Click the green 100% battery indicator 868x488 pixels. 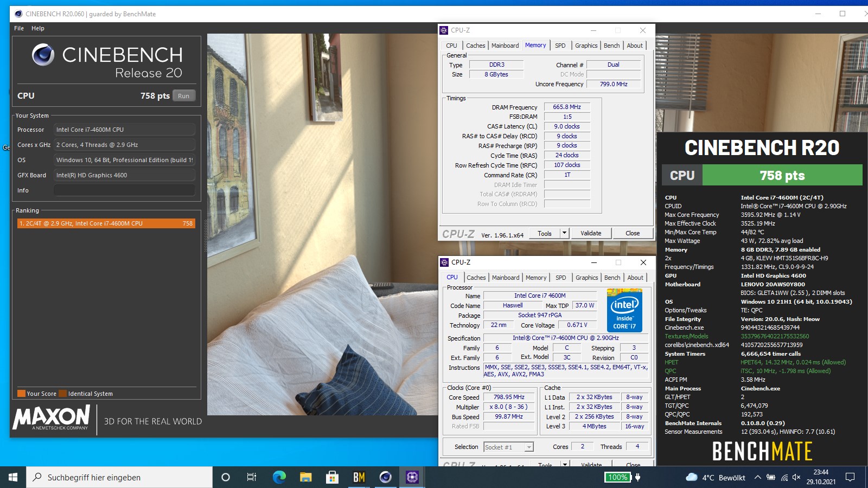(x=618, y=477)
